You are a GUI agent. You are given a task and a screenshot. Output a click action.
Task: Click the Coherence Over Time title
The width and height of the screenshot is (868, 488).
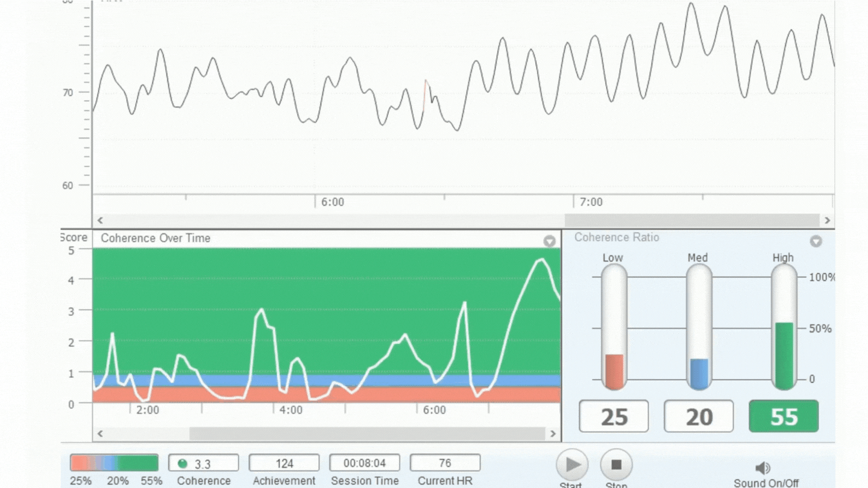156,238
